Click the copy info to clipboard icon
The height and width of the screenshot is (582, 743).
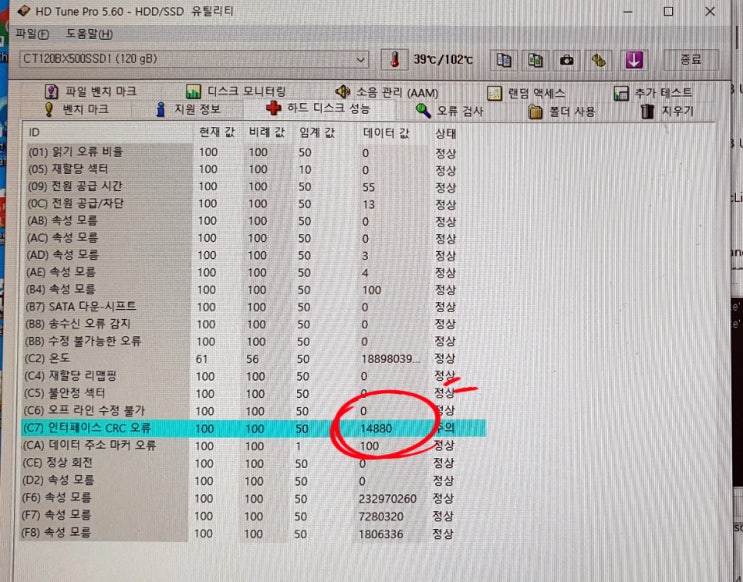(x=503, y=60)
